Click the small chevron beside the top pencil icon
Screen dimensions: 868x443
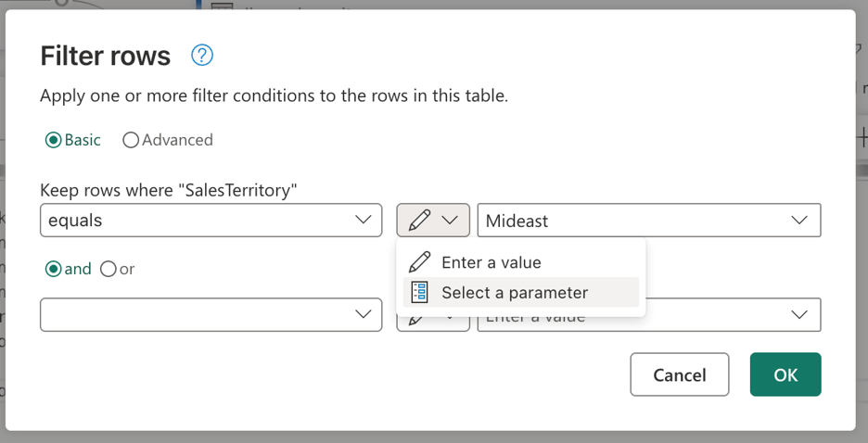450,221
